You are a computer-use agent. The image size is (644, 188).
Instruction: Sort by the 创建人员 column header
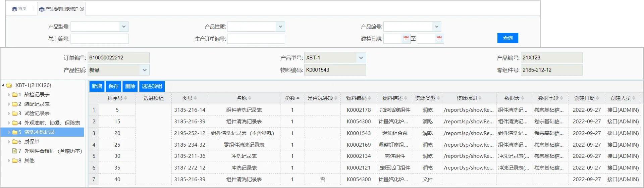(623, 98)
